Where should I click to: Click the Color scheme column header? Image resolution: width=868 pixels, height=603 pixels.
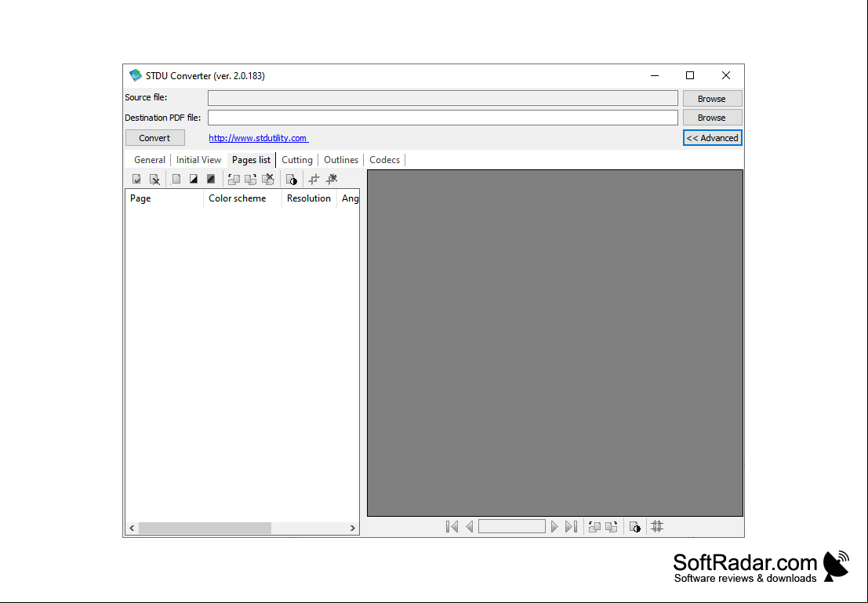tap(242, 198)
